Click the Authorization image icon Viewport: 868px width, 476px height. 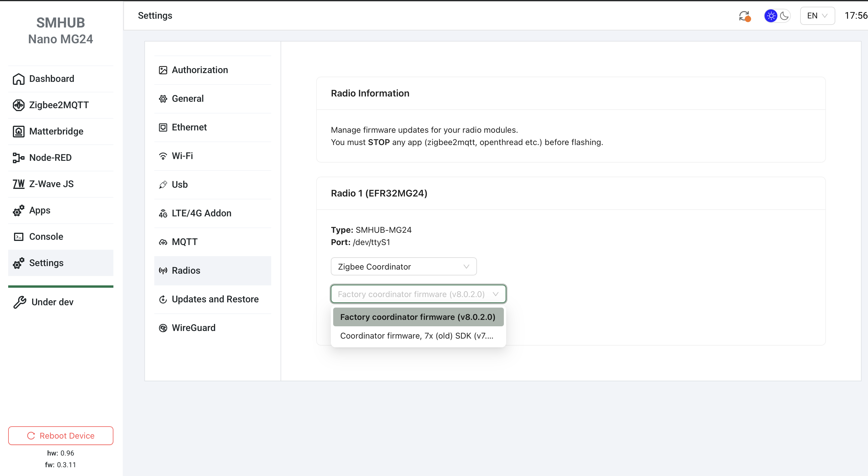[163, 70]
